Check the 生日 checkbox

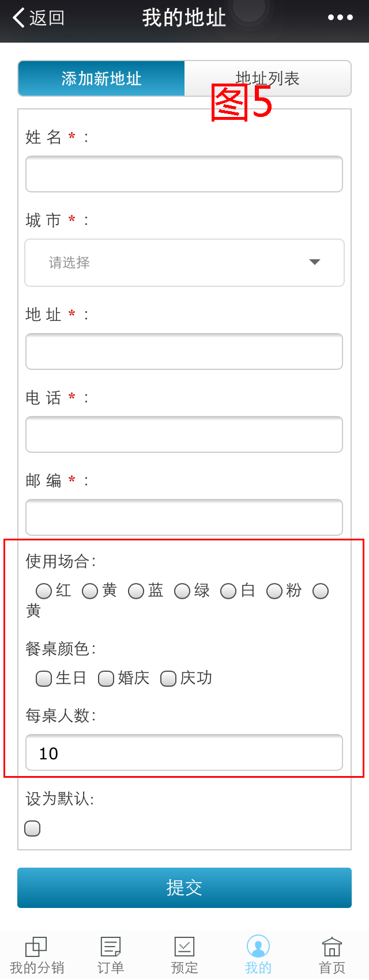44,679
